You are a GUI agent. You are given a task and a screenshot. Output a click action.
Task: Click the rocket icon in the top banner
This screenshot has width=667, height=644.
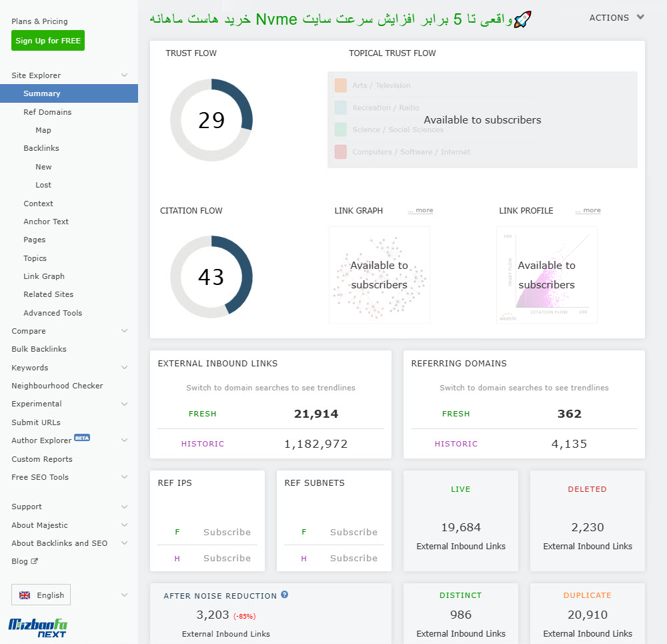point(522,19)
